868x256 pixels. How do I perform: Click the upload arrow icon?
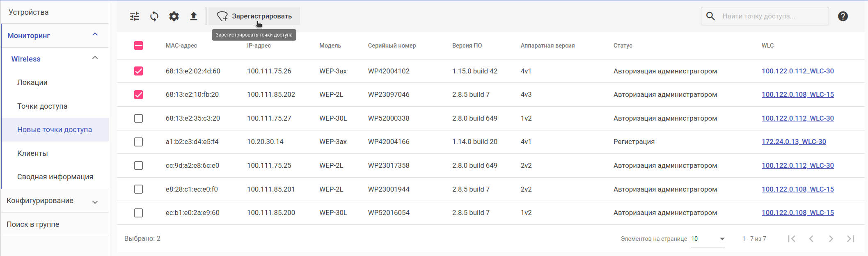click(x=194, y=16)
